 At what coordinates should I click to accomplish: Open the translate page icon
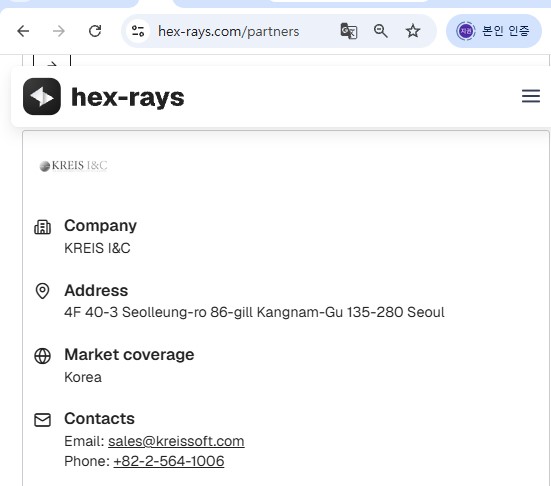(x=349, y=31)
